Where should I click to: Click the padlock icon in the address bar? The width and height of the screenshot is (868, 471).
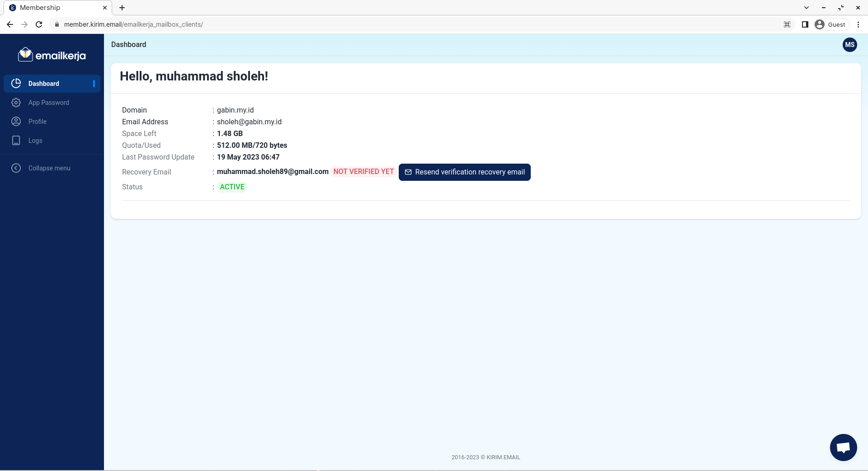pyautogui.click(x=57, y=24)
